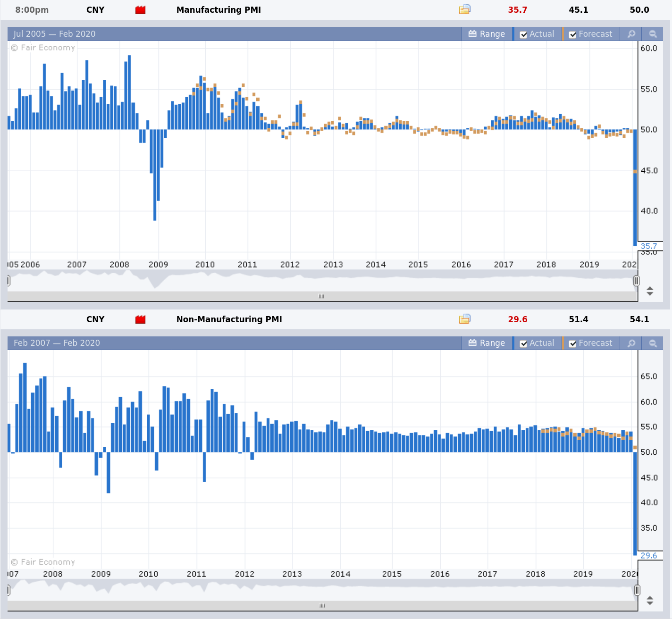The width and height of the screenshot is (672, 619).
Task: Zoom out on the Feb 2007 — Feb 2020 chart
Action: 653,343
